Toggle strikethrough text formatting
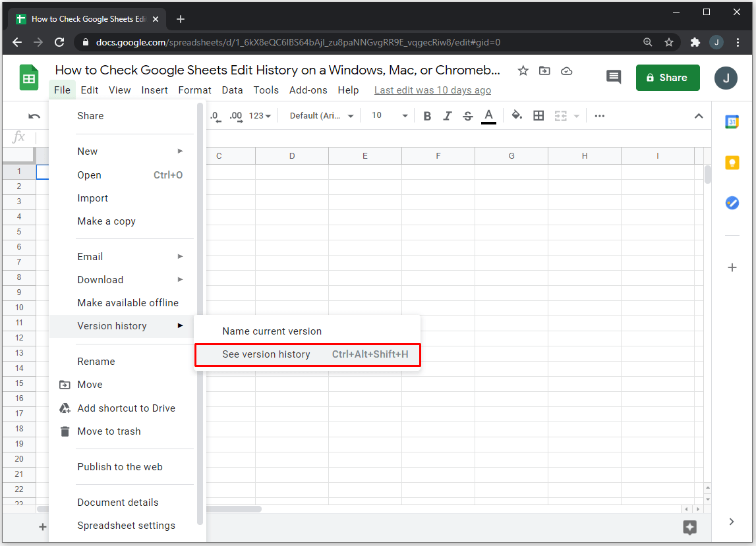This screenshot has height=546, width=756. coord(468,116)
